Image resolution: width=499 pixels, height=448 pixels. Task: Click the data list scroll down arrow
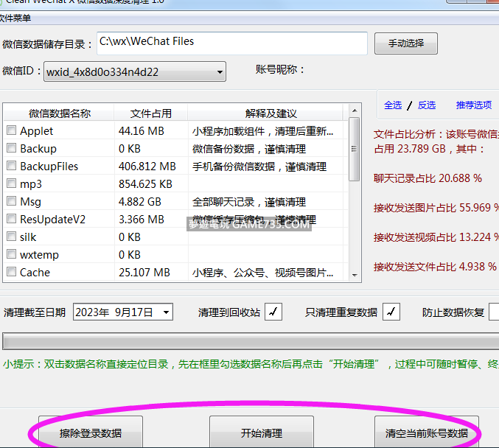point(354,274)
